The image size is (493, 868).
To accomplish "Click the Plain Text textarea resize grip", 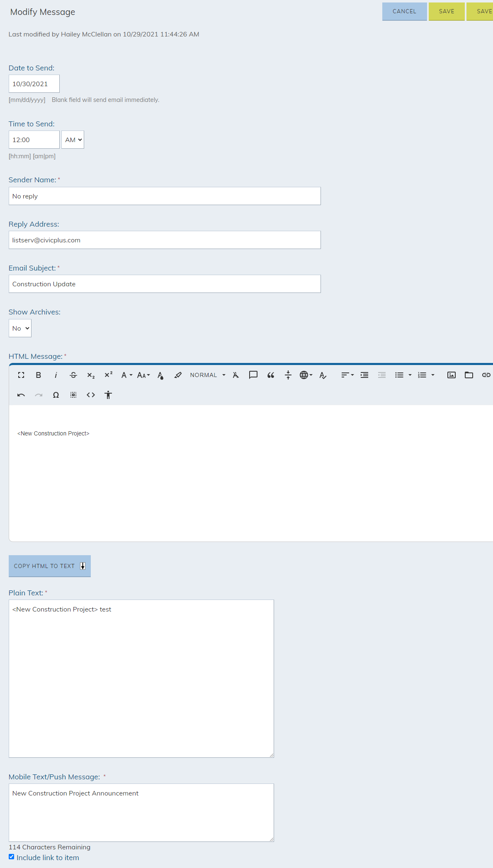I will [271, 755].
